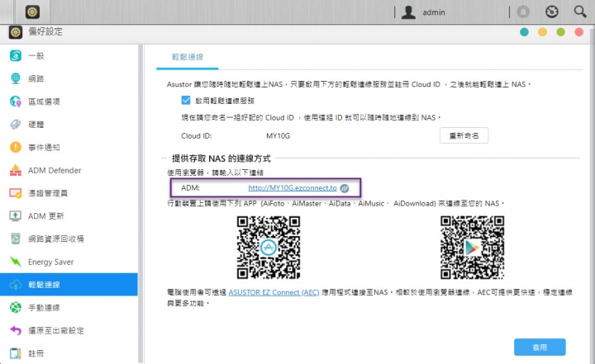Select the ADM 更新 sidebar label
Viewport: 595px width, 364px height.
(46, 216)
